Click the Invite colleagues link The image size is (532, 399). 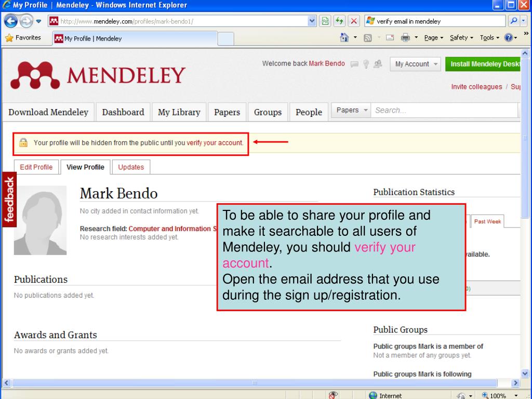coord(476,87)
